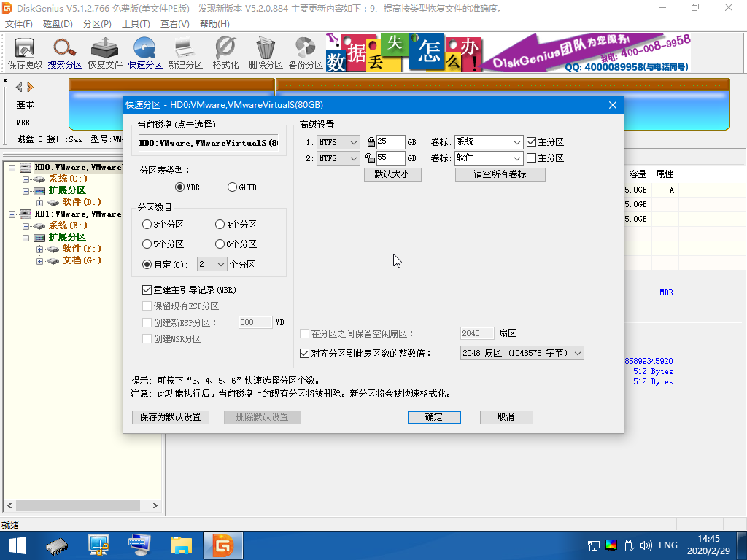Open the on-screen keyboard taskbar icon
The width and height of the screenshot is (747, 560).
click(139, 545)
